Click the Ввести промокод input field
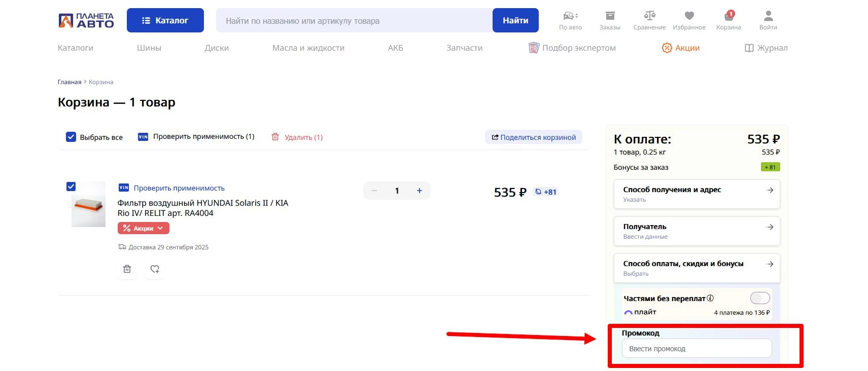This screenshot has height=371, width=868. [x=696, y=349]
